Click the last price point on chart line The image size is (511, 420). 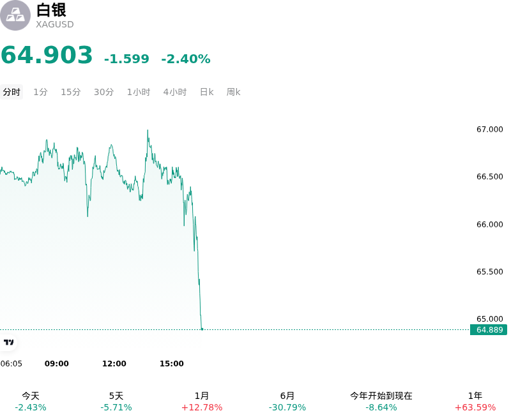pyautogui.click(x=202, y=329)
